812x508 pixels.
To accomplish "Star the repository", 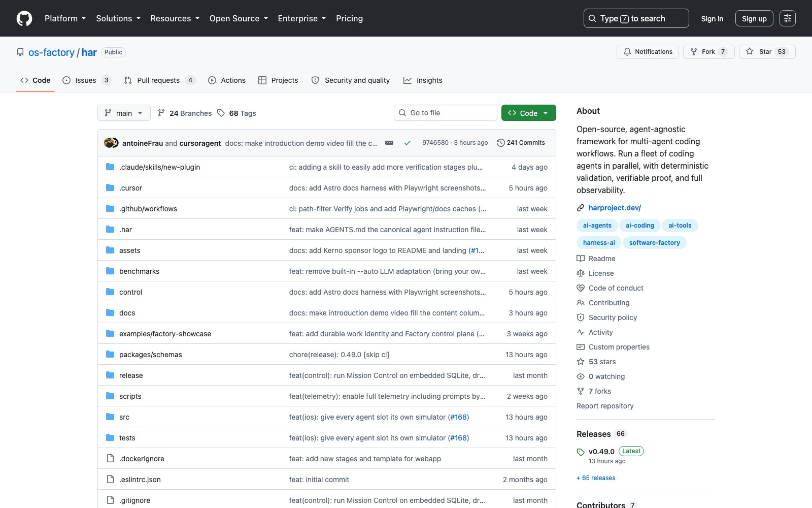I will coord(767,52).
